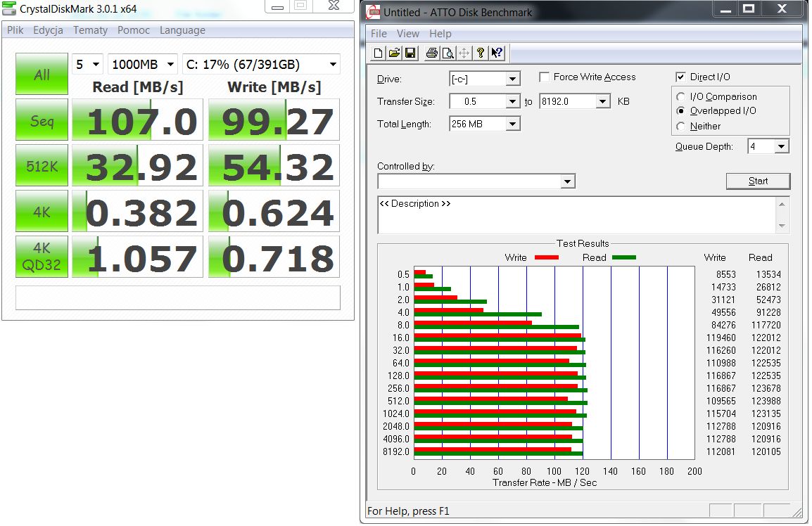Click the CrystalDiskMark title bar icon

pyautogui.click(x=9, y=8)
